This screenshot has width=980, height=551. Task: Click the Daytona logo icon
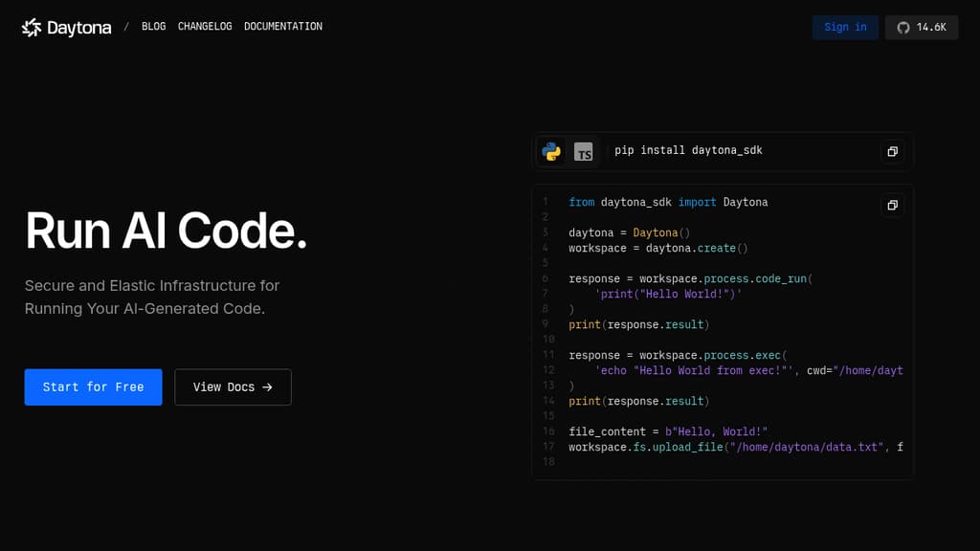[x=30, y=27]
